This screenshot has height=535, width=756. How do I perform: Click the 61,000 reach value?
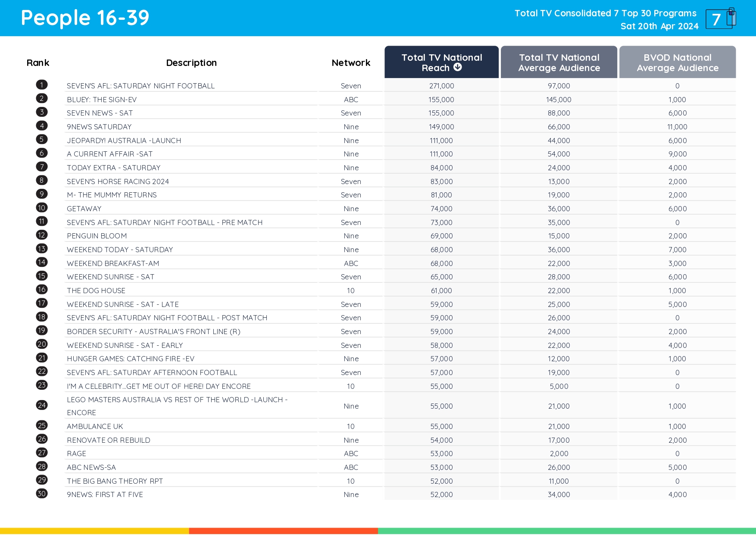[x=441, y=291]
